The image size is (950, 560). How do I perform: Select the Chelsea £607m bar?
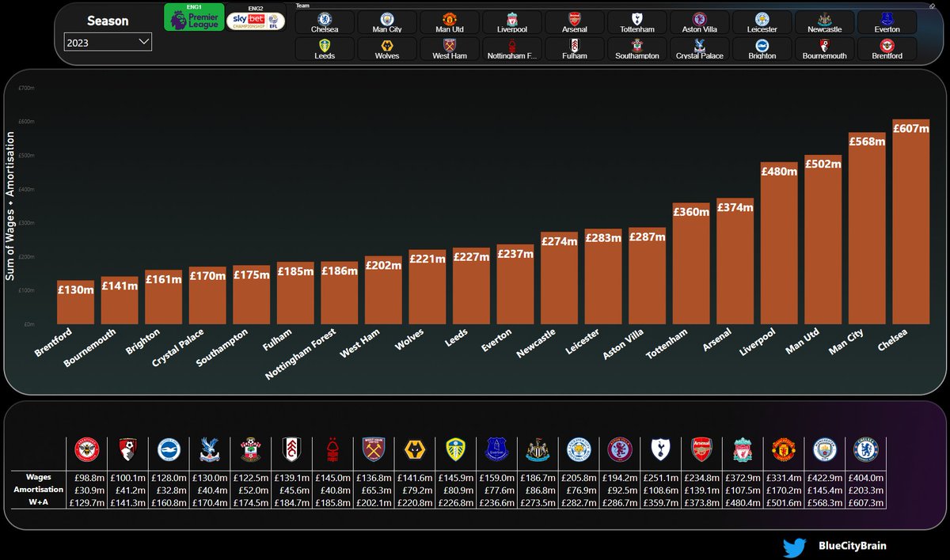point(910,221)
